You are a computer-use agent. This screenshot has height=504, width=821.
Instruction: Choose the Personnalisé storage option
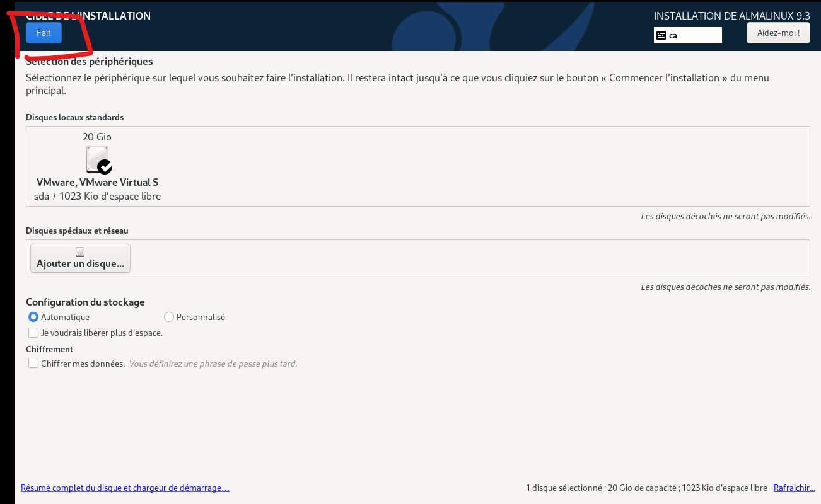click(169, 317)
